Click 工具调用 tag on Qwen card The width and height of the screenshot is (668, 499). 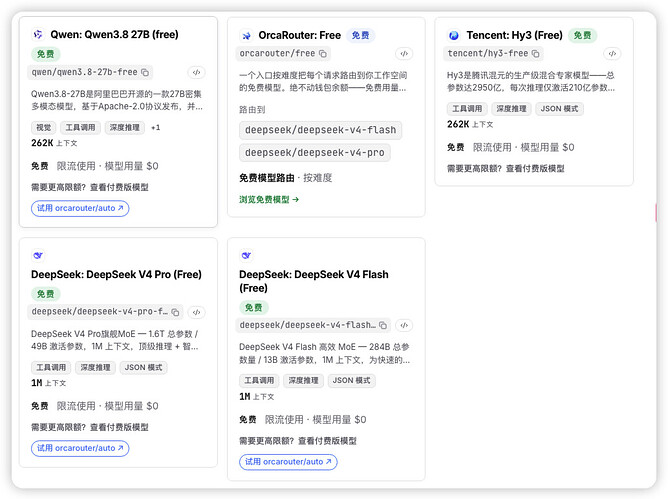81,127
